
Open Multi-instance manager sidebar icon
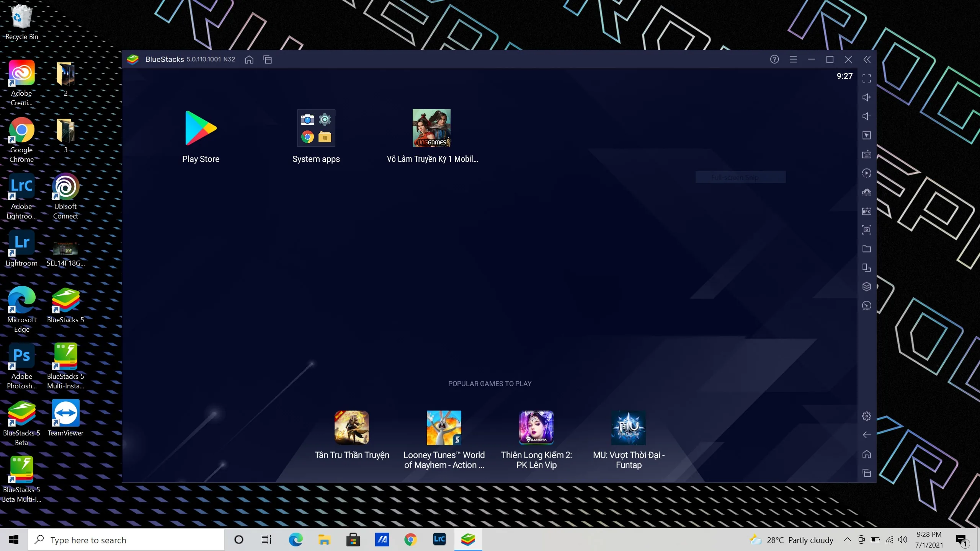867,287
